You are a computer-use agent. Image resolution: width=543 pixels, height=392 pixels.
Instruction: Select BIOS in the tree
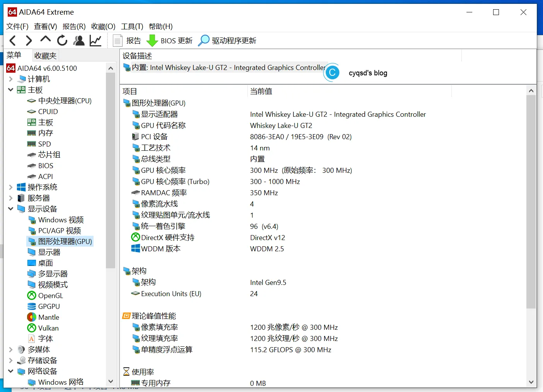point(41,165)
